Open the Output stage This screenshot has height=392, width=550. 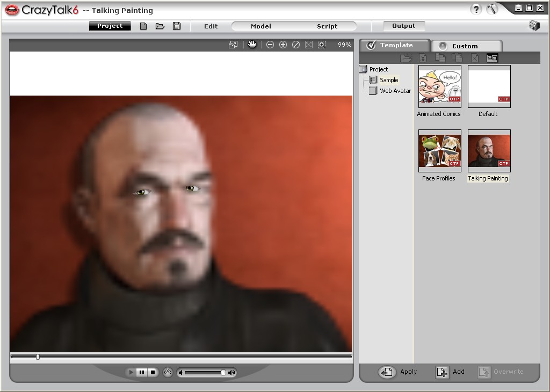click(404, 26)
